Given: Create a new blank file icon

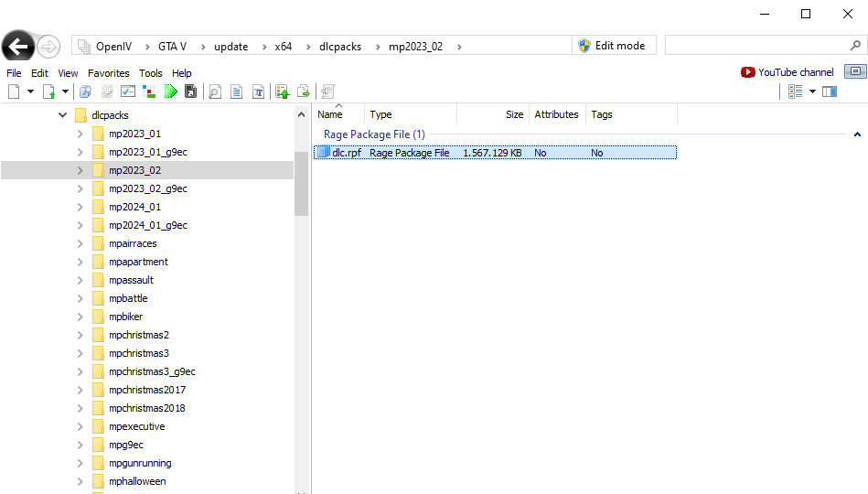Looking at the screenshot, I should coord(14,91).
